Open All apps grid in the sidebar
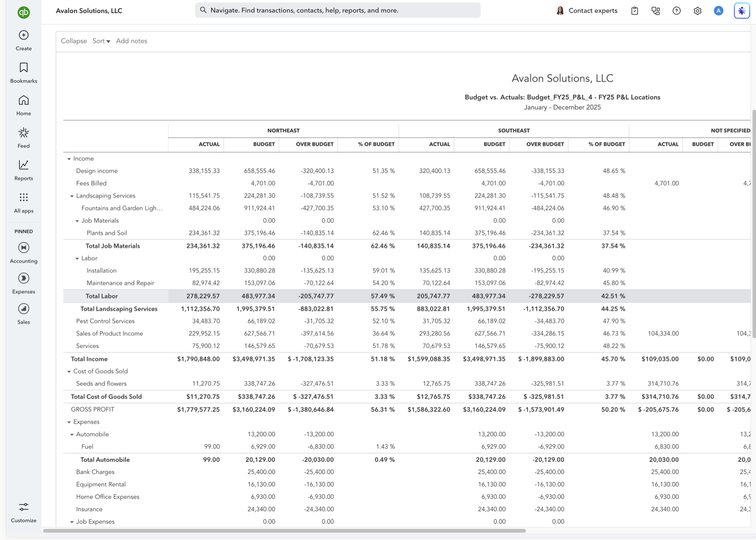The image size is (756, 540). point(24,203)
